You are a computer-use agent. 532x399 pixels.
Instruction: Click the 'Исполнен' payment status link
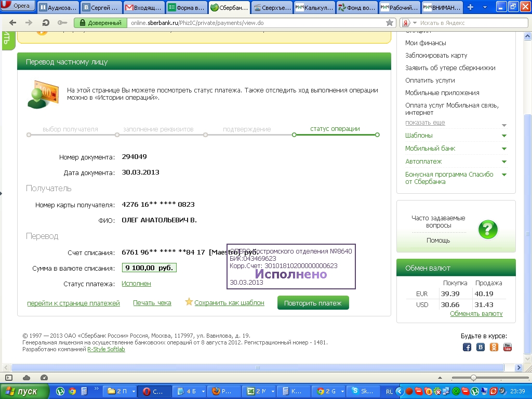tap(136, 283)
